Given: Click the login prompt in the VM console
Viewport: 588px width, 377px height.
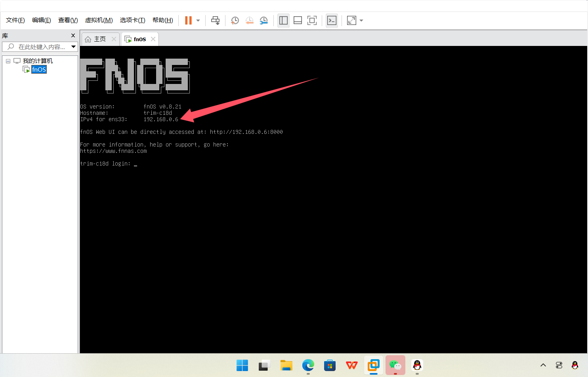Looking at the screenshot, I should point(109,164).
